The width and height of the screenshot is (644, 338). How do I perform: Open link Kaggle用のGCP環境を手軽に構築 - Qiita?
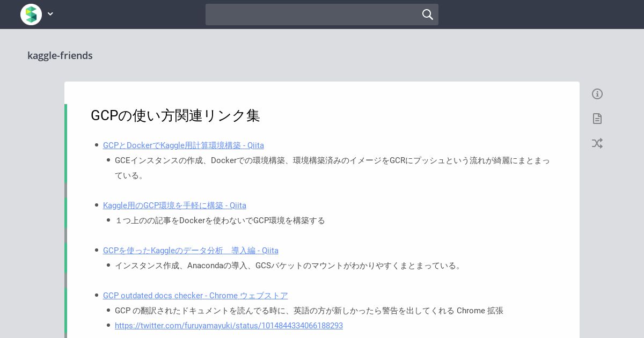(174, 205)
